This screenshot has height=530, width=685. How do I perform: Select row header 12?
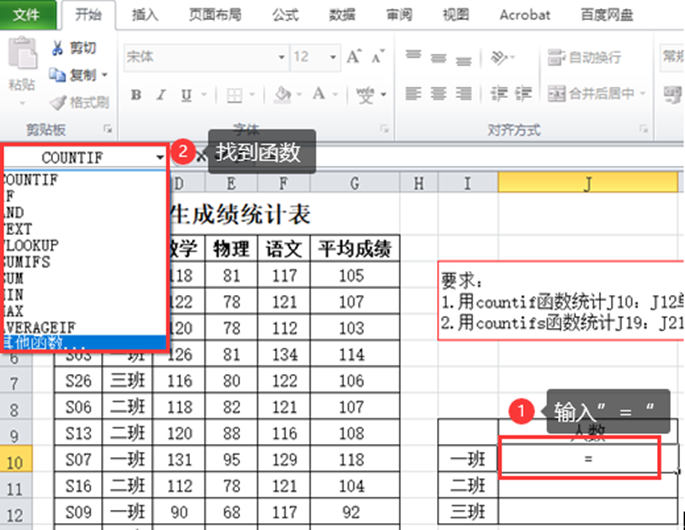coord(15,514)
